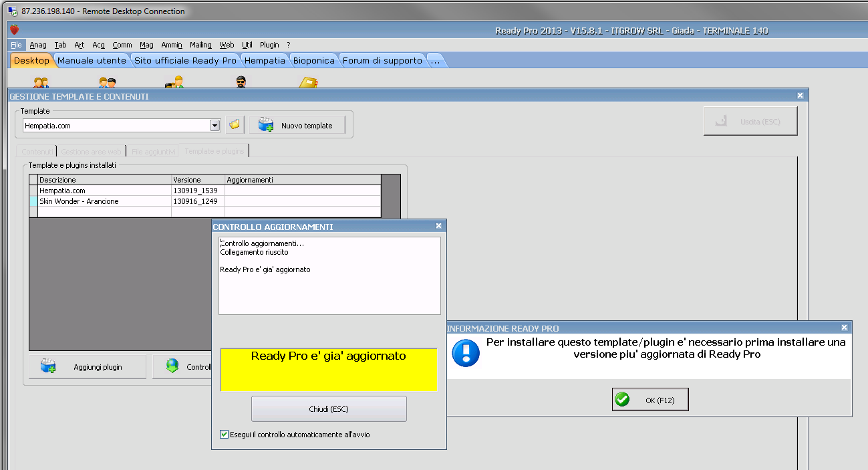Click the Ready Pro strawberry logo
The image size is (868, 470).
[14, 29]
